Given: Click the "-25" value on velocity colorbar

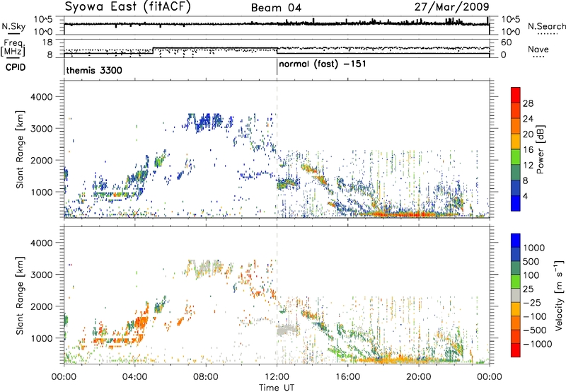Looking at the screenshot, I should pos(532,302).
